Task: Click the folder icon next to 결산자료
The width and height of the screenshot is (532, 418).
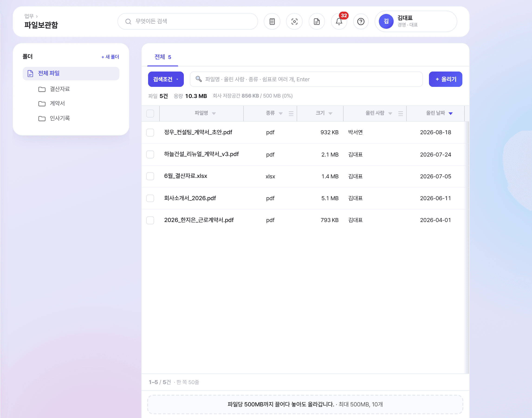Action: (x=42, y=89)
